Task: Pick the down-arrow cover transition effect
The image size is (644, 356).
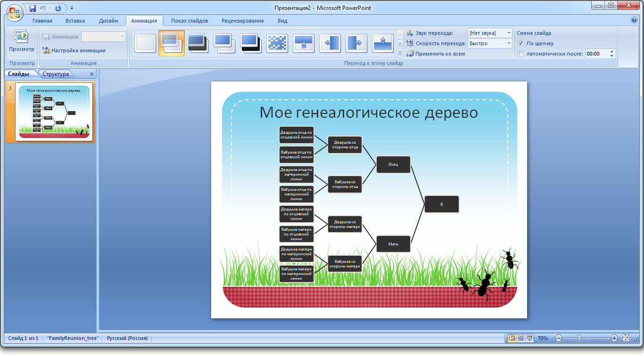Action: 304,43
